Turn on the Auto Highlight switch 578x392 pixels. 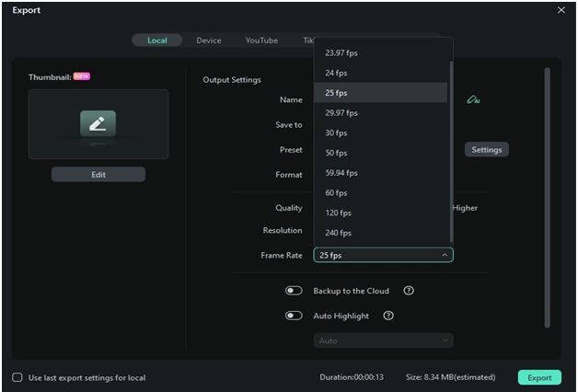[x=295, y=316]
